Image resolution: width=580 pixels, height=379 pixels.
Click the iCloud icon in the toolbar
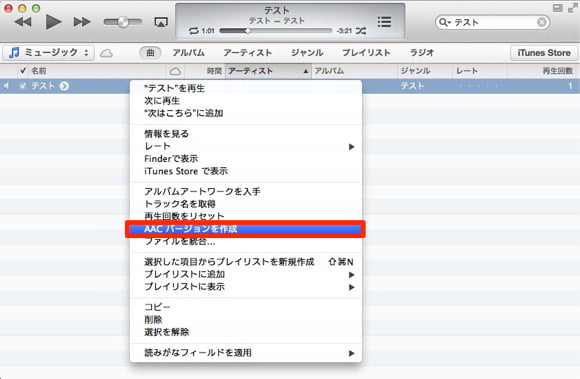(106, 53)
